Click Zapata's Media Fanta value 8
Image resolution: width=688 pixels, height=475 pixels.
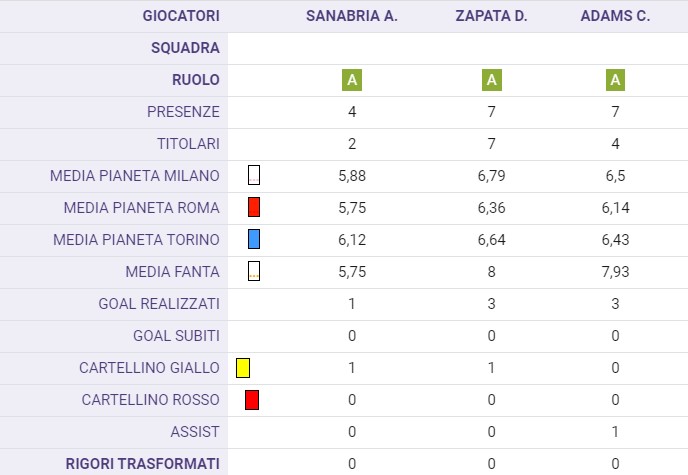(491, 272)
